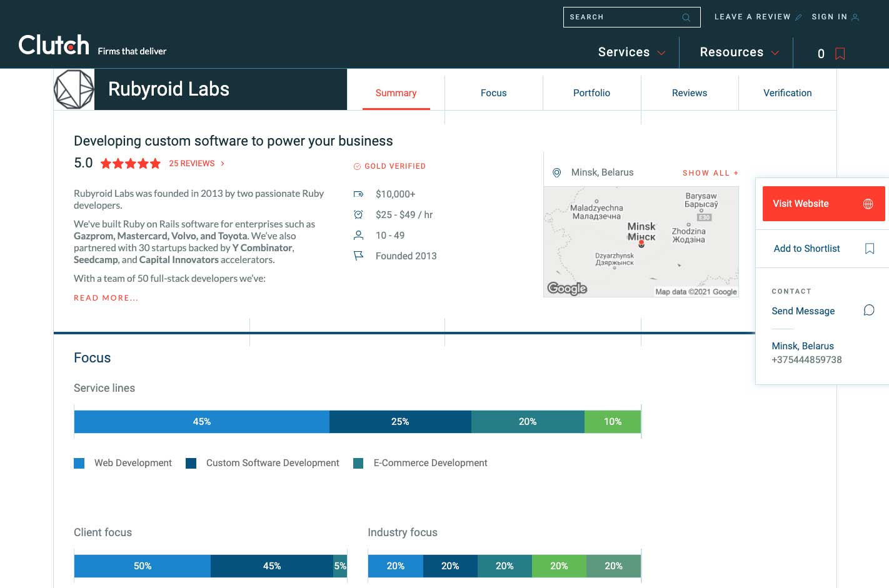Open the 25 Reviews link
This screenshot has width=889, height=588.
(192, 164)
